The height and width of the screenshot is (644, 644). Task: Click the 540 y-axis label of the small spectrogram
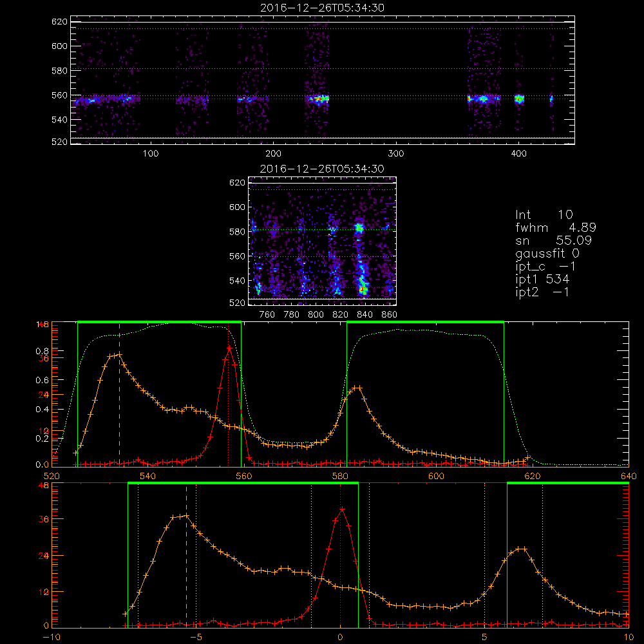(x=237, y=281)
